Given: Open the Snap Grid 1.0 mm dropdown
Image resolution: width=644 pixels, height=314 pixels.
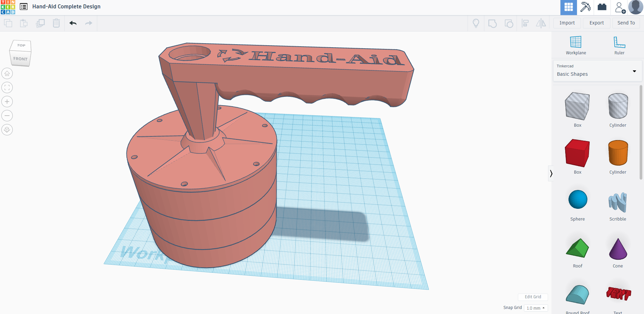Looking at the screenshot, I should tap(536, 308).
